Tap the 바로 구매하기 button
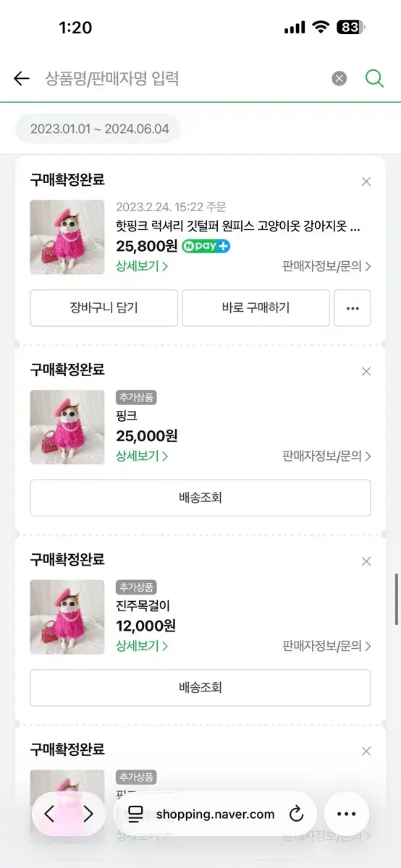Viewport: 401px width, 868px height. point(256,308)
